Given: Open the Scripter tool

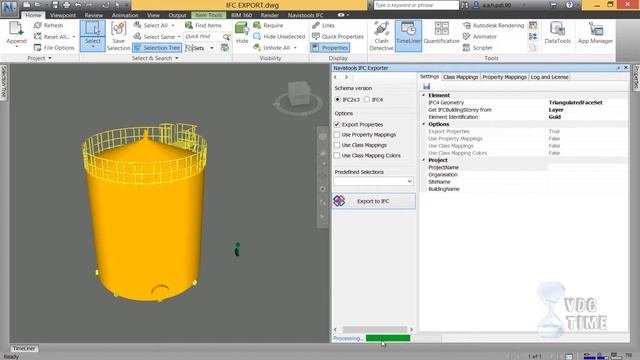Looking at the screenshot, I should (478, 48).
